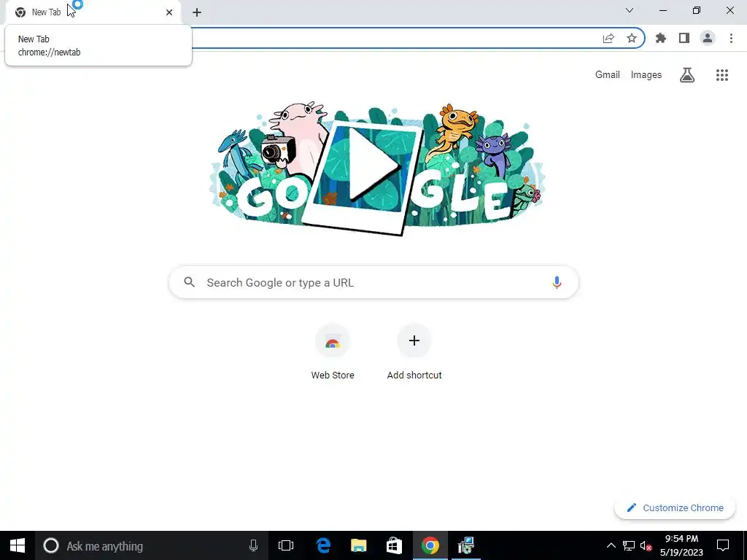Start voice search with the microphone
Image resolution: width=747 pixels, height=560 pixels.
click(557, 282)
